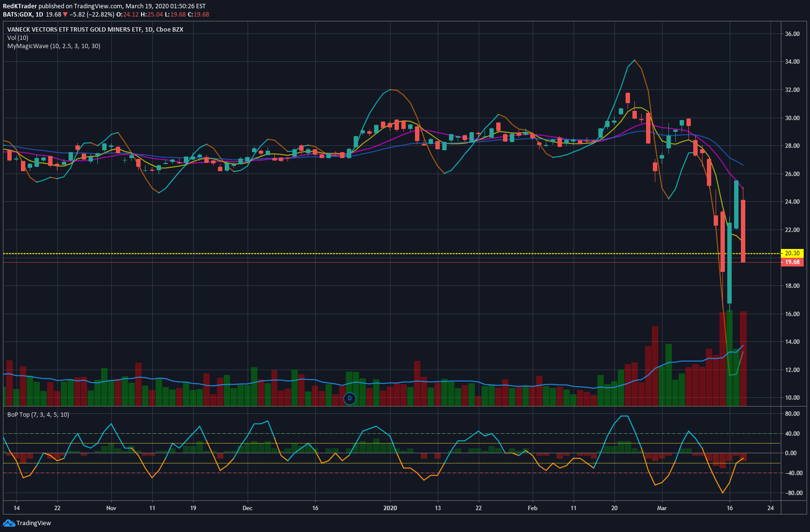Screen dimensions: 810x532
Task: Click the 'Nov' date axis label
Action: point(111,508)
